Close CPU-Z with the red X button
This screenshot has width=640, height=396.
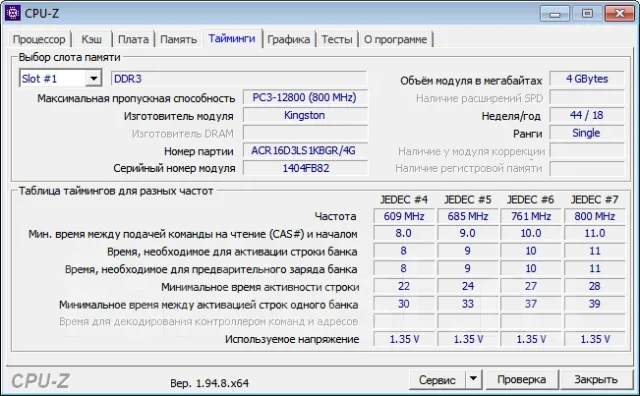click(x=619, y=14)
